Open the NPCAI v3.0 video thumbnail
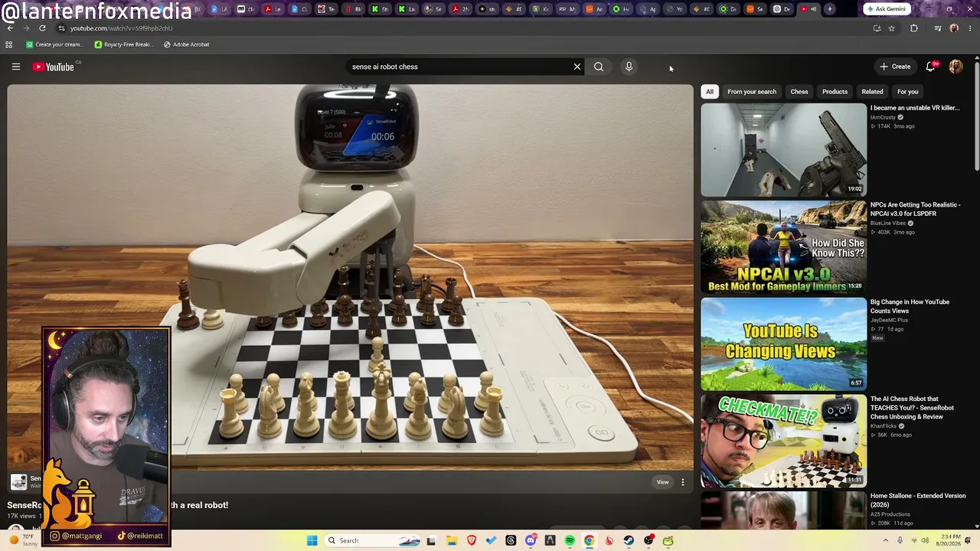The height and width of the screenshot is (551, 980). pyautogui.click(x=784, y=247)
